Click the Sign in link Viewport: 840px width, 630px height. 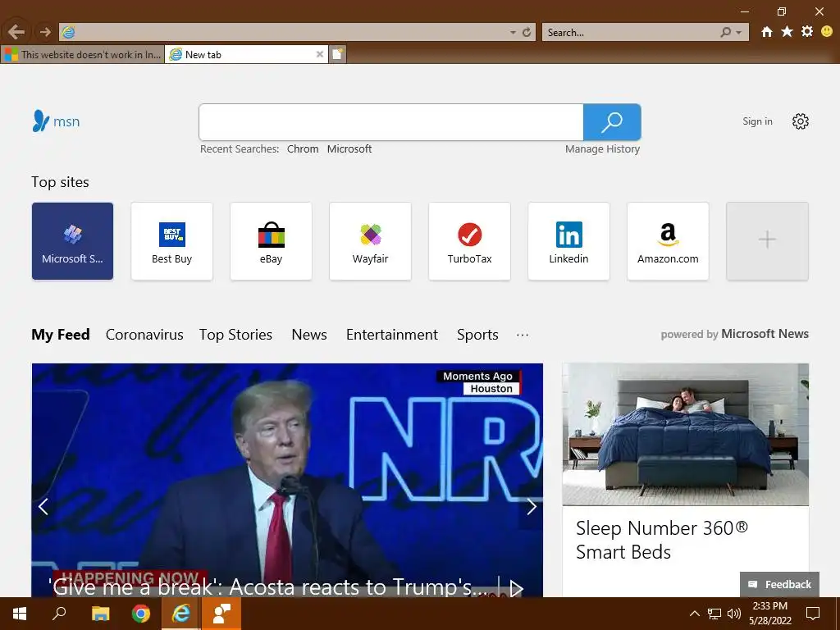pos(757,121)
